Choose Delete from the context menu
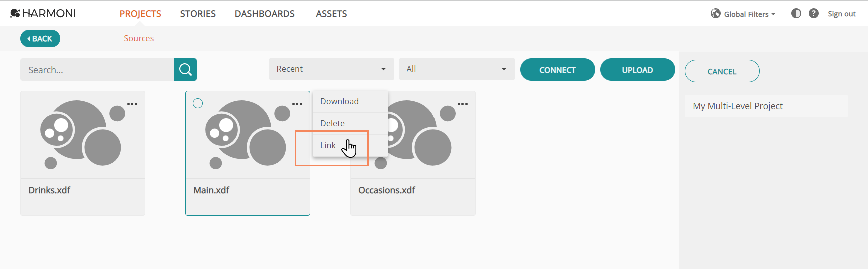868x269 pixels. (x=350, y=123)
